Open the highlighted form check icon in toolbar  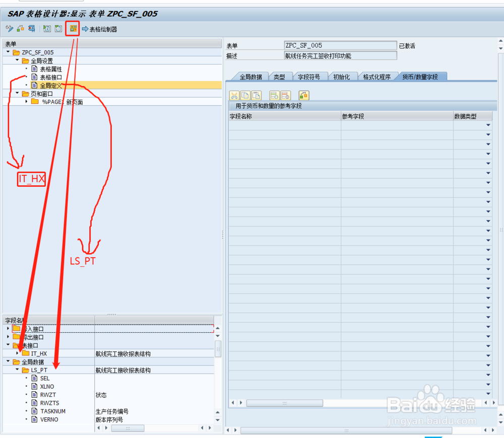tap(73, 29)
